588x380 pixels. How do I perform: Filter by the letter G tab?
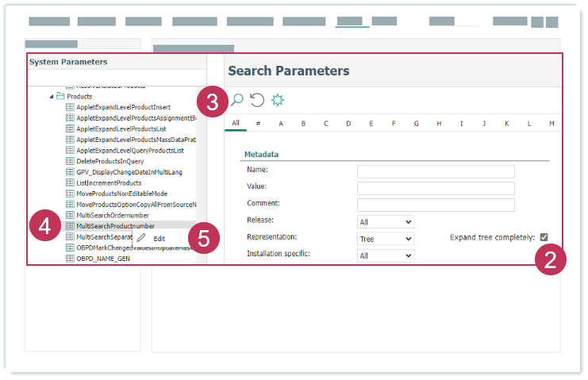tap(417, 124)
